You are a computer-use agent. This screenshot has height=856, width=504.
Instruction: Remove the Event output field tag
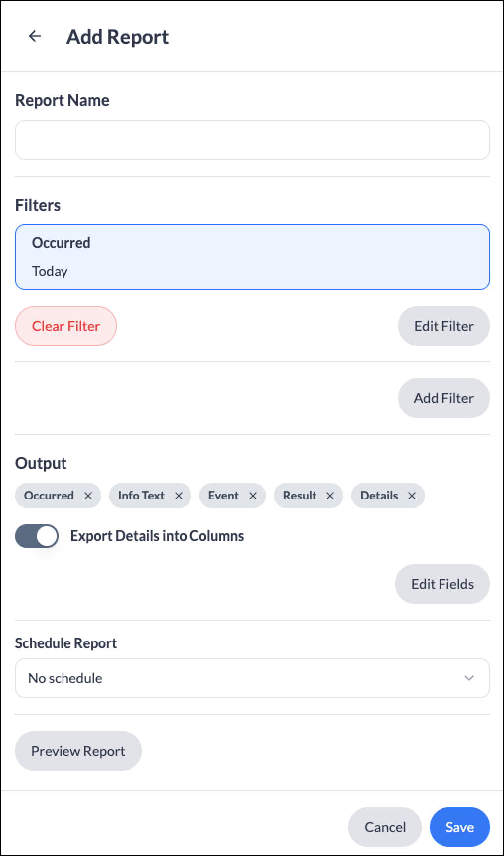click(x=253, y=496)
